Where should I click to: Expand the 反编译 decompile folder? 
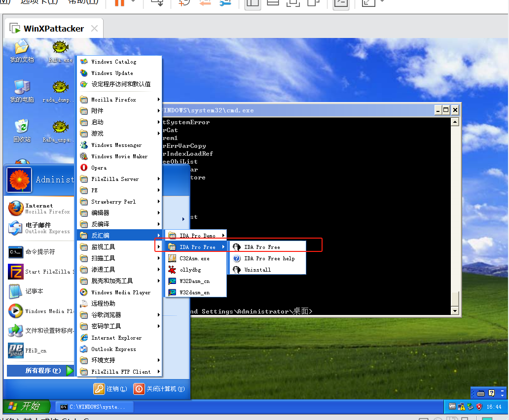(119, 224)
